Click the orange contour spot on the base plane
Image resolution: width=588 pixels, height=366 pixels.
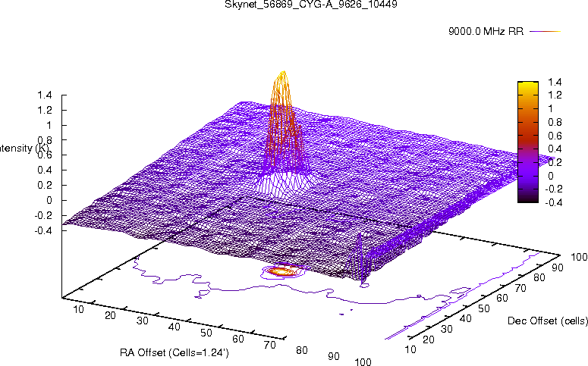[282, 271]
